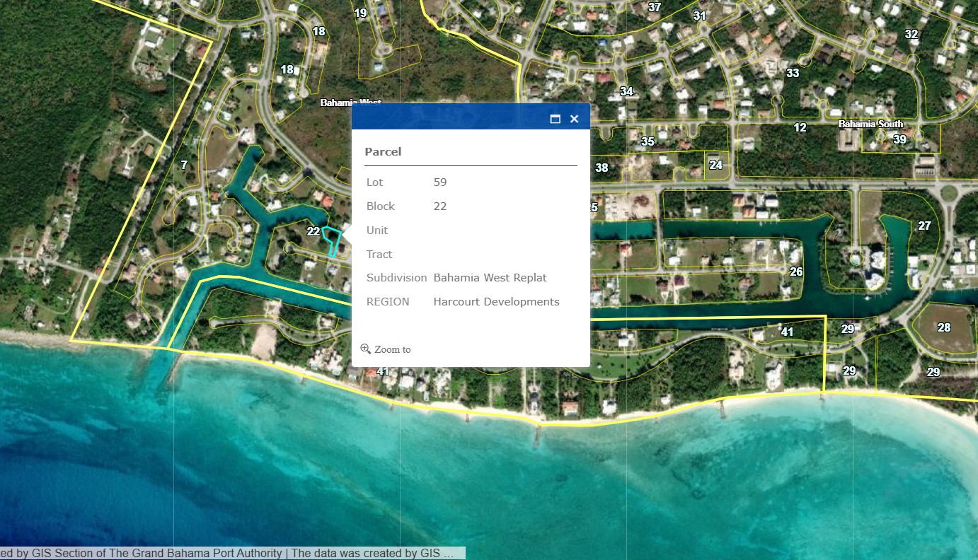Select the block 27 map label

pos(924,226)
